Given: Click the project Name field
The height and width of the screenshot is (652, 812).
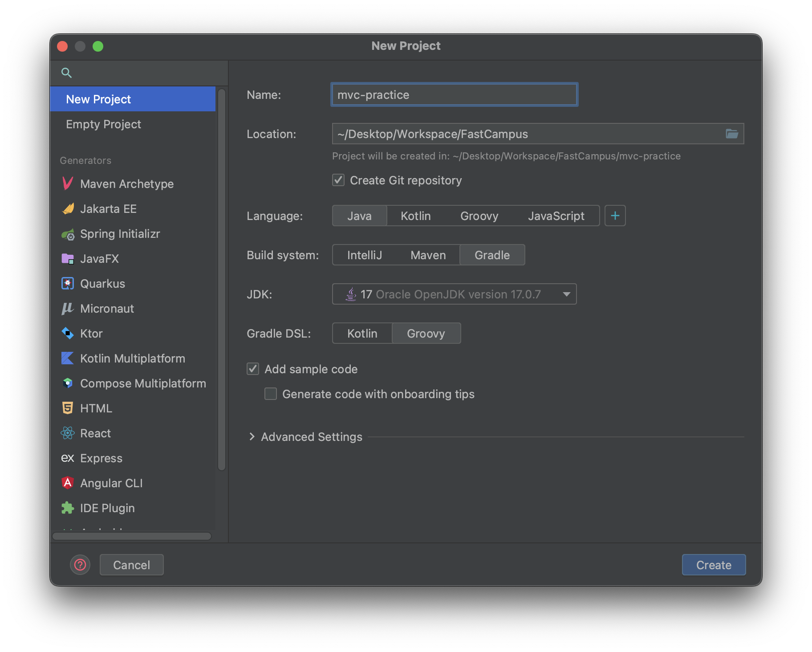Looking at the screenshot, I should [x=455, y=94].
